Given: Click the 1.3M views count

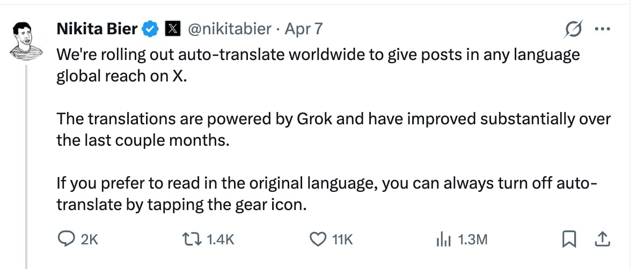Looking at the screenshot, I should pos(472,240).
